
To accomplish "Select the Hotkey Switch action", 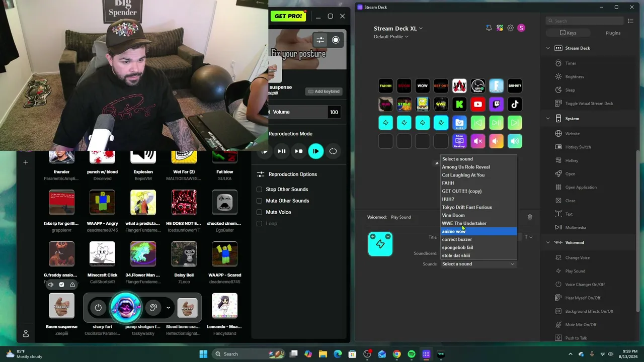I will pos(578,147).
